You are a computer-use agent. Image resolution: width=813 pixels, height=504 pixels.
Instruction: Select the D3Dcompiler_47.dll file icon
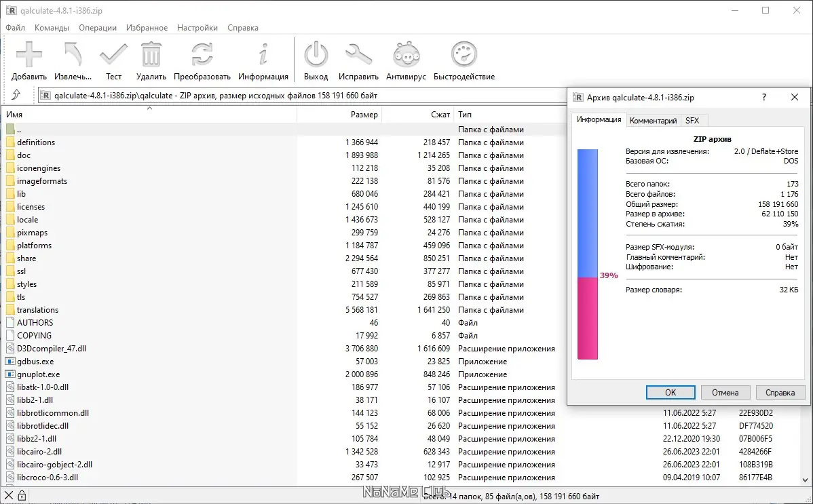click(x=10, y=349)
